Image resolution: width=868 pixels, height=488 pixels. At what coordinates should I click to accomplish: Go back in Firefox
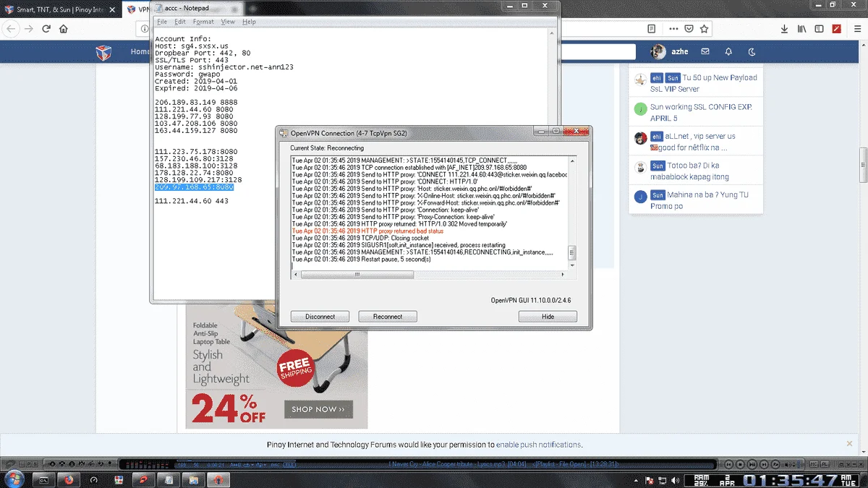10,29
